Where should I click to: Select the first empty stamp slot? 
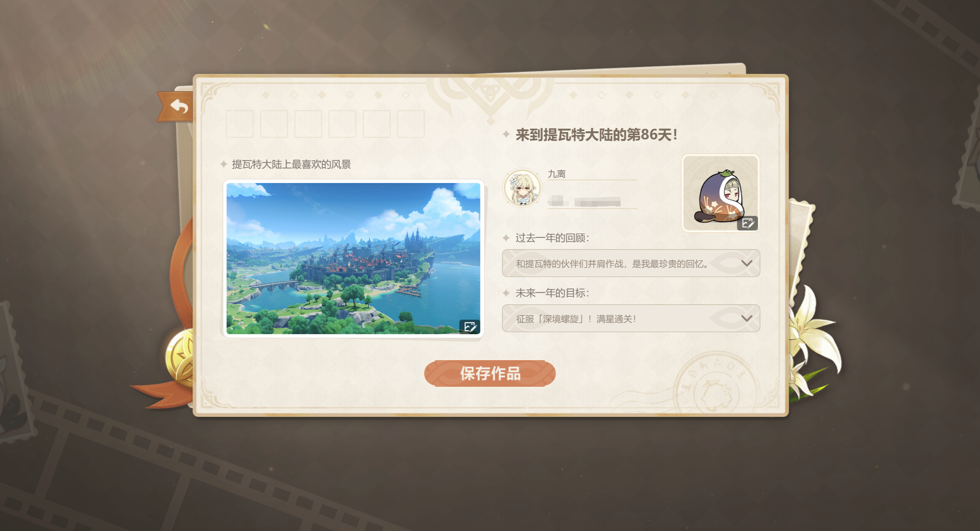[x=239, y=124]
